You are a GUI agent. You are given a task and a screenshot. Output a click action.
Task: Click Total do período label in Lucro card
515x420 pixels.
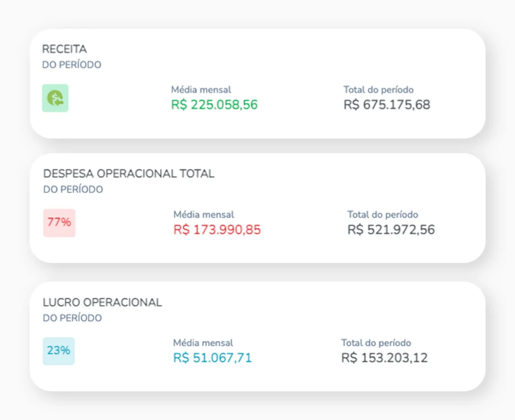(x=376, y=343)
